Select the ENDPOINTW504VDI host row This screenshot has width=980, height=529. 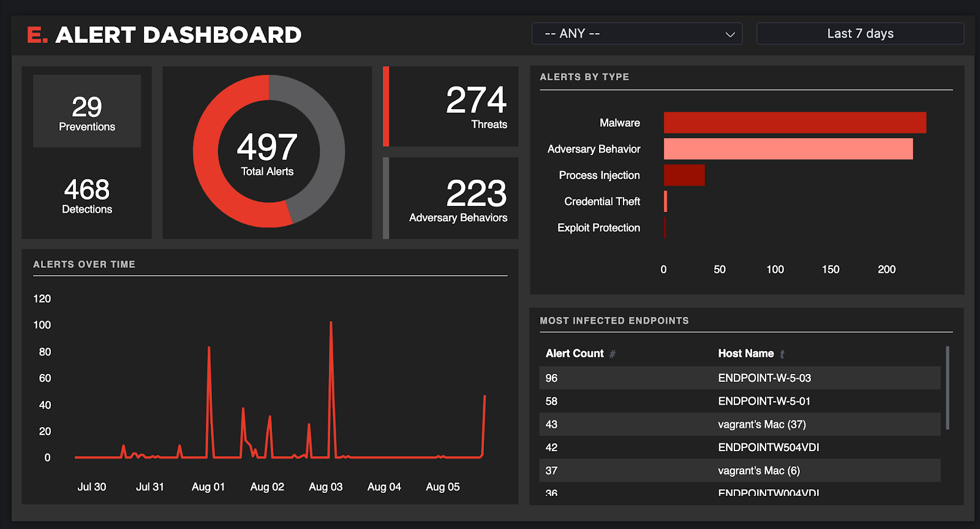tap(740, 447)
